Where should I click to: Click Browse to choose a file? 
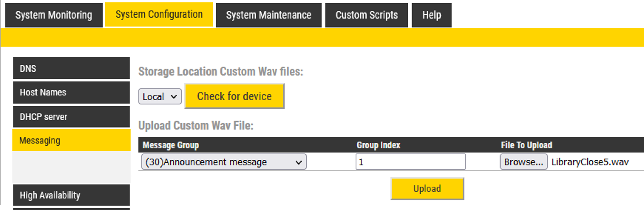pyautogui.click(x=524, y=162)
